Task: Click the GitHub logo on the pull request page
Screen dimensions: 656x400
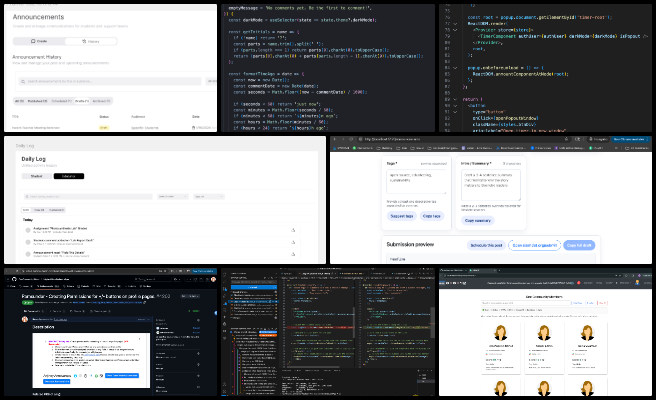Action: click(12, 281)
